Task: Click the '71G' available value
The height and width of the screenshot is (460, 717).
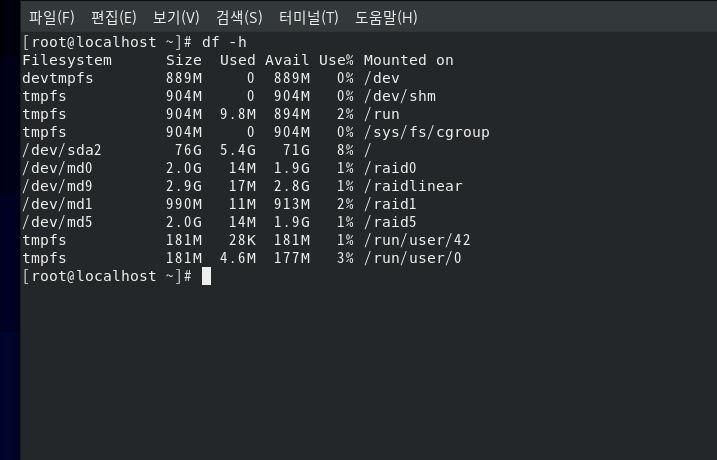Action: pos(296,150)
